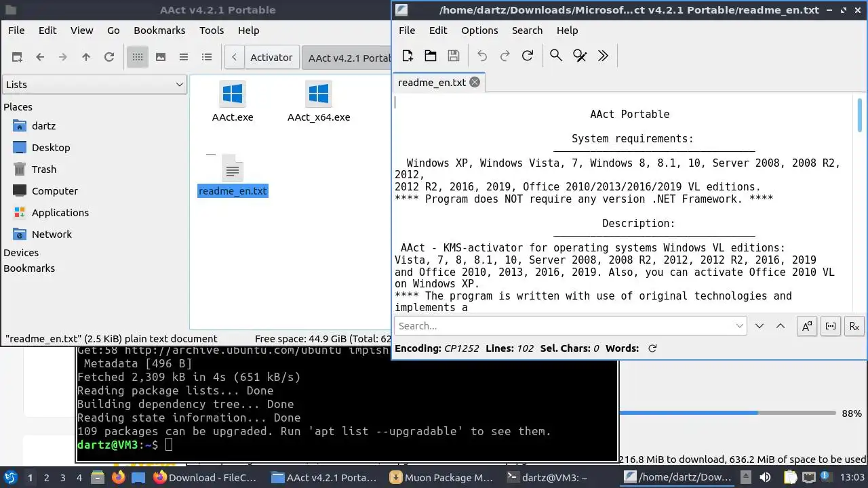
Task: Open the Lists side pane dropdown
Action: tap(94, 85)
